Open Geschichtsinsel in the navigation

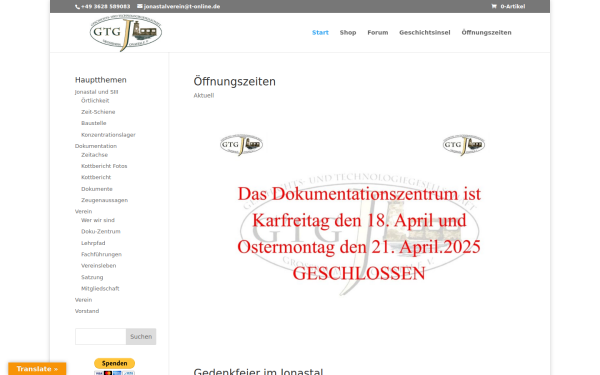point(425,33)
